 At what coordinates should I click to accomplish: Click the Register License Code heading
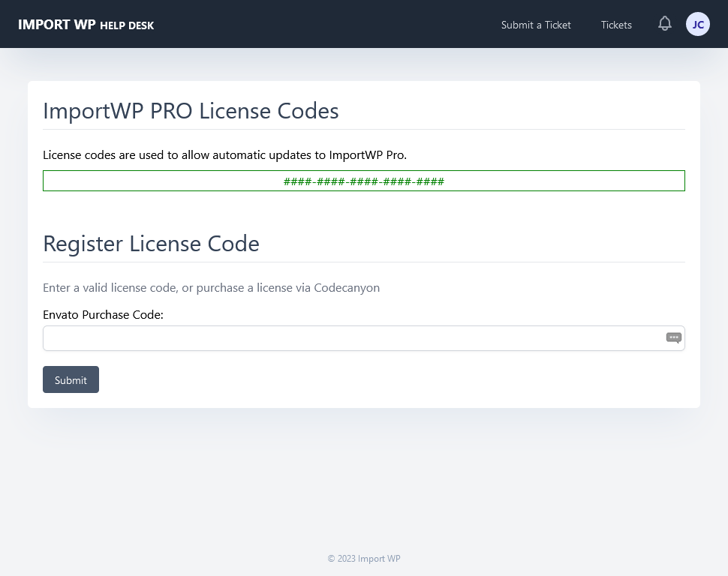pos(151,244)
